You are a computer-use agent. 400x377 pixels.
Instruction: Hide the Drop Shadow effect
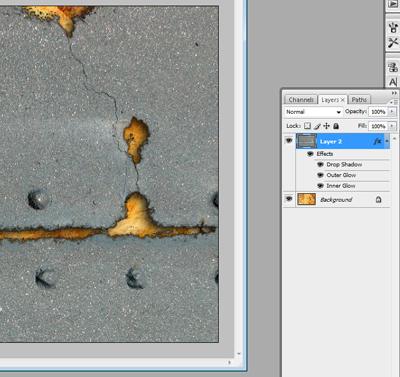coord(320,164)
